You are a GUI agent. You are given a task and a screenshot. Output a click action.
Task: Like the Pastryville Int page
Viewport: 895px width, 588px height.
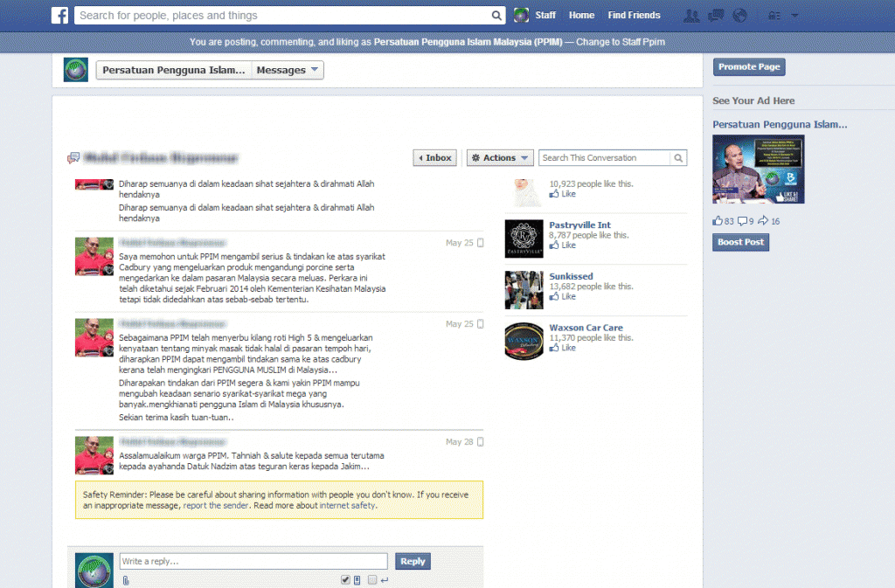click(x=567, y=246)
